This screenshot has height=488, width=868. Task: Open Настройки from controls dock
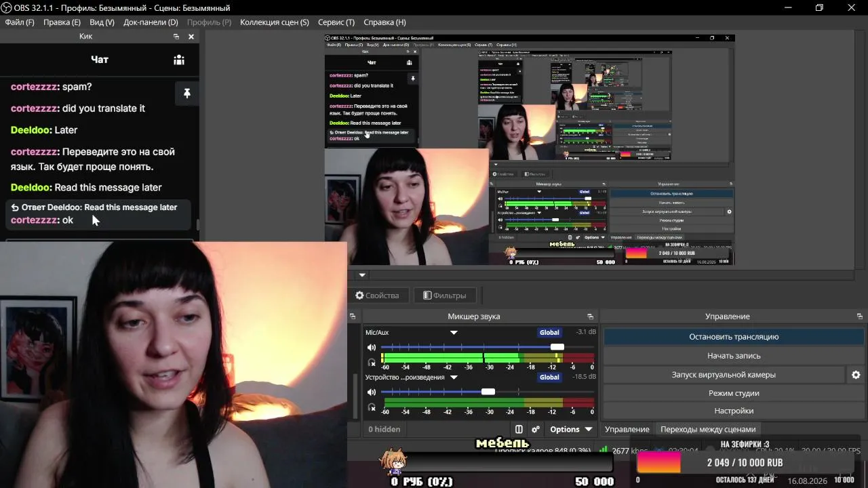(x=734, y=411)
